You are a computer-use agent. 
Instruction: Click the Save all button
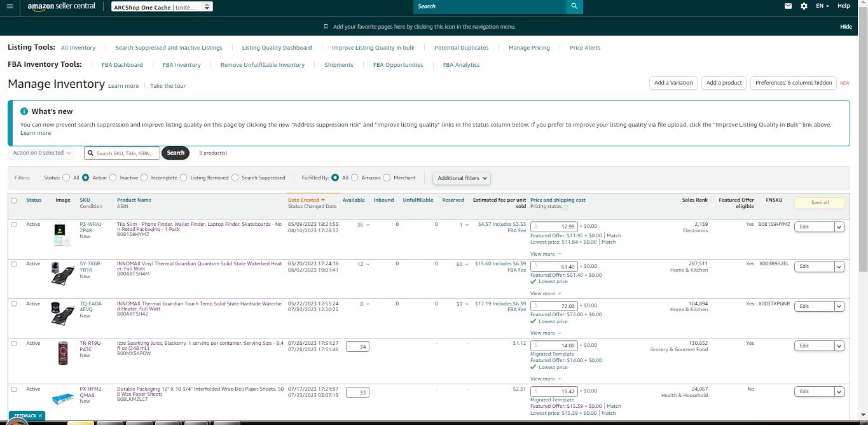[x=820, y=202]
